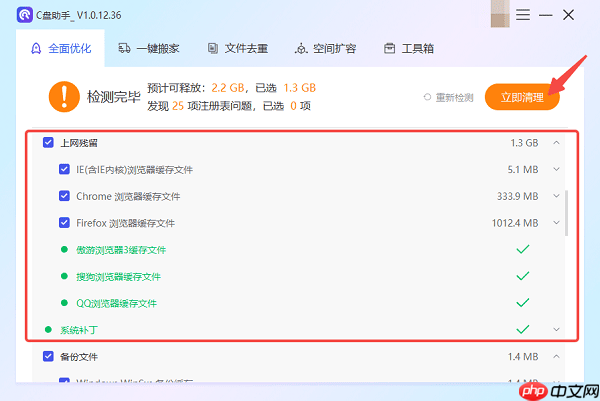Switch to the 空间扩容 tab
This screenshot has height=401, width=600.
(326, 49)
